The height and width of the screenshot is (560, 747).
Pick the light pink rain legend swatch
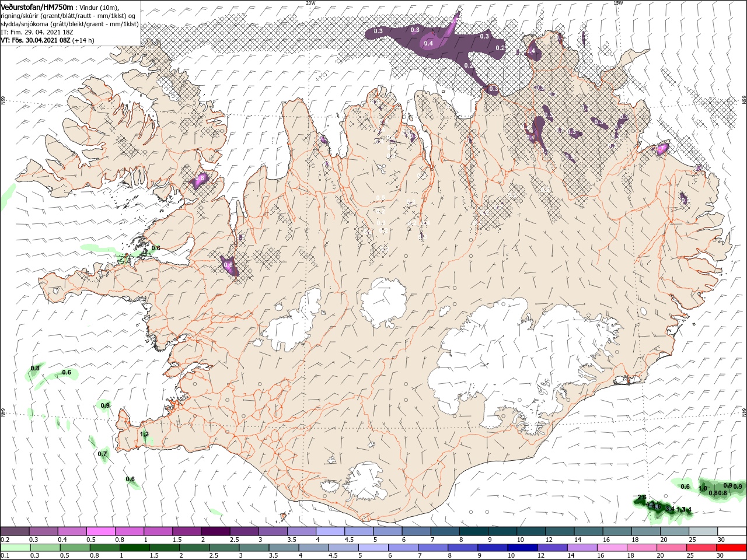pos(612,548)
